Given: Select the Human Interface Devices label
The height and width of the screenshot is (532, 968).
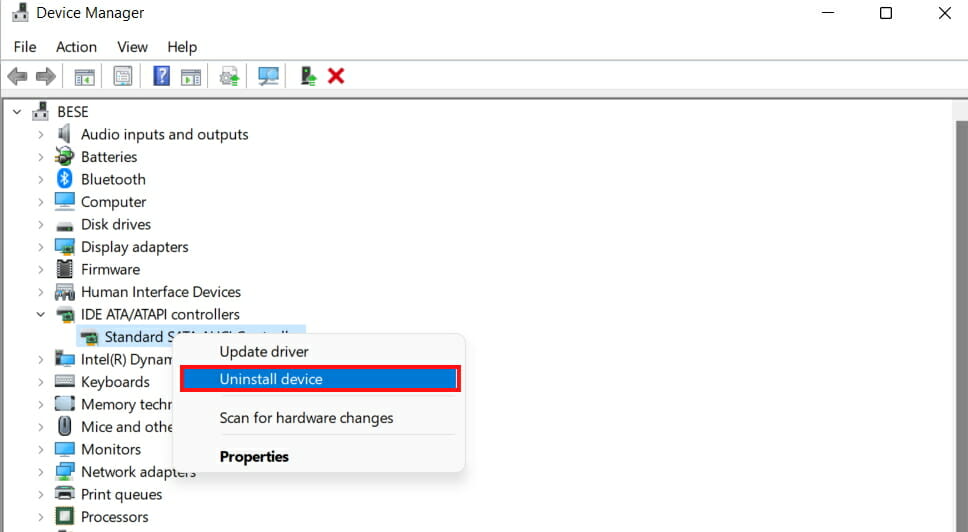Looking at the screenshot, I should click(161, 292).
